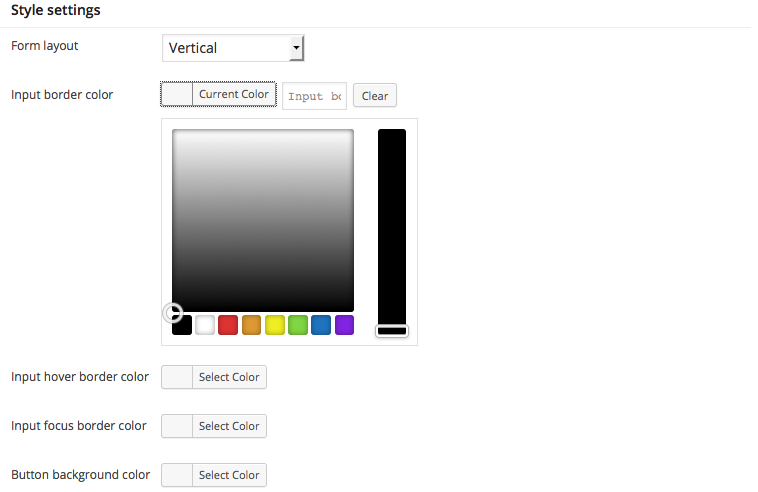Select the green palette swatch
Image resolution: width=758 pixels, height=492 pixels.
pos(298,325)
